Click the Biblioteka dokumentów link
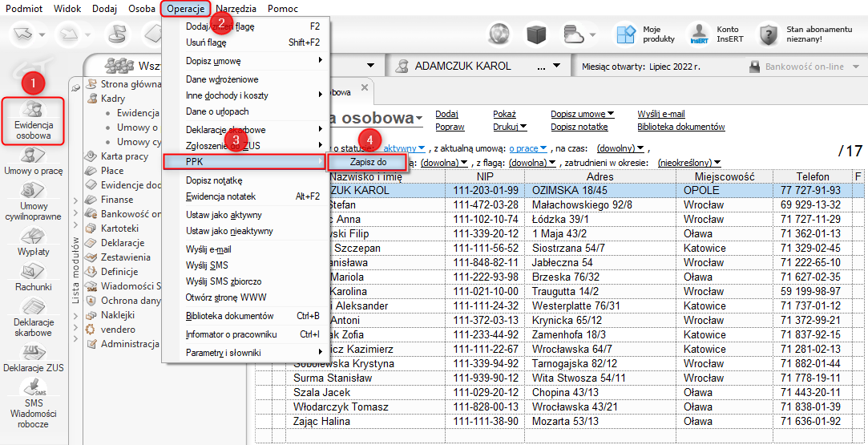Image resolution: width=868 pixels, height=445 pixels. click(x=680, y=127)
